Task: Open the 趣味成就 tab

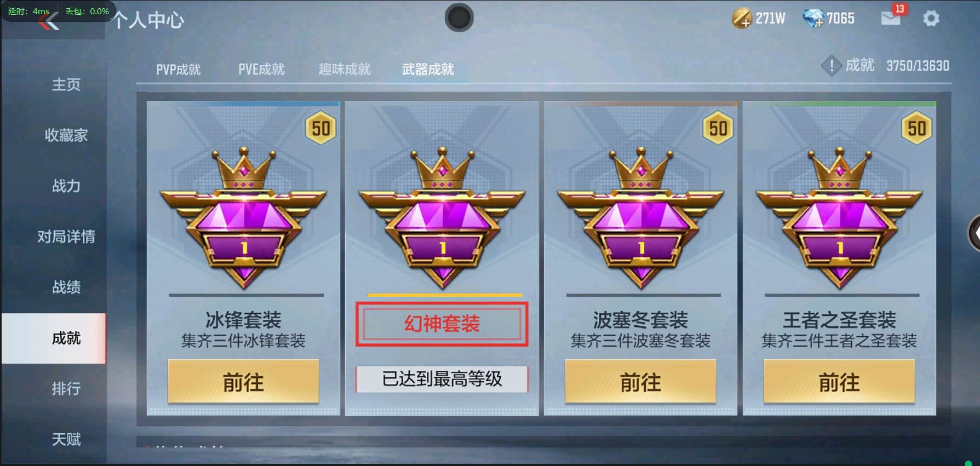Action: pos(345,70)
